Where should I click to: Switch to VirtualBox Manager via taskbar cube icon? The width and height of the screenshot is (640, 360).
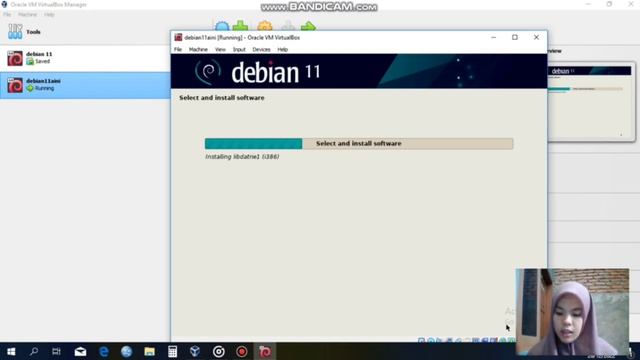[195, 351]
